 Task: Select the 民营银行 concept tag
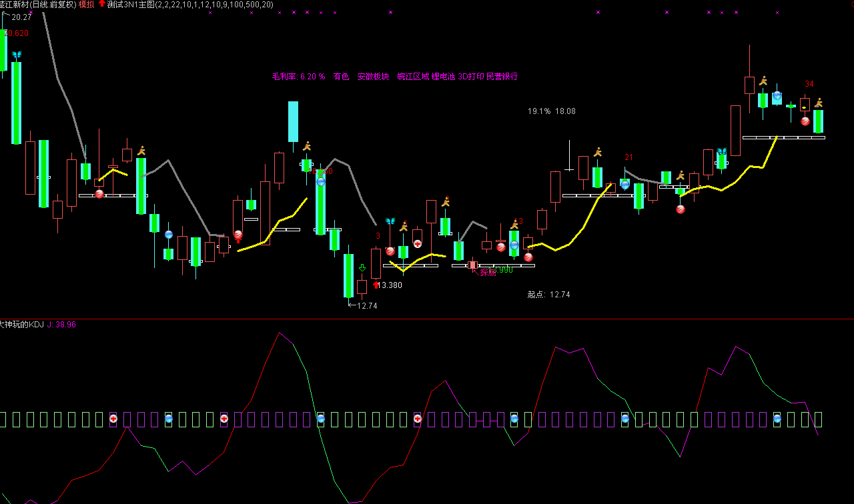click(502, 77)
